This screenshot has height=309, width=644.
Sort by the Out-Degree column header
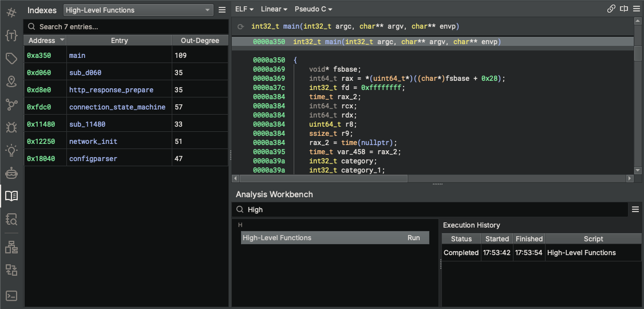[x=200, y=40]
